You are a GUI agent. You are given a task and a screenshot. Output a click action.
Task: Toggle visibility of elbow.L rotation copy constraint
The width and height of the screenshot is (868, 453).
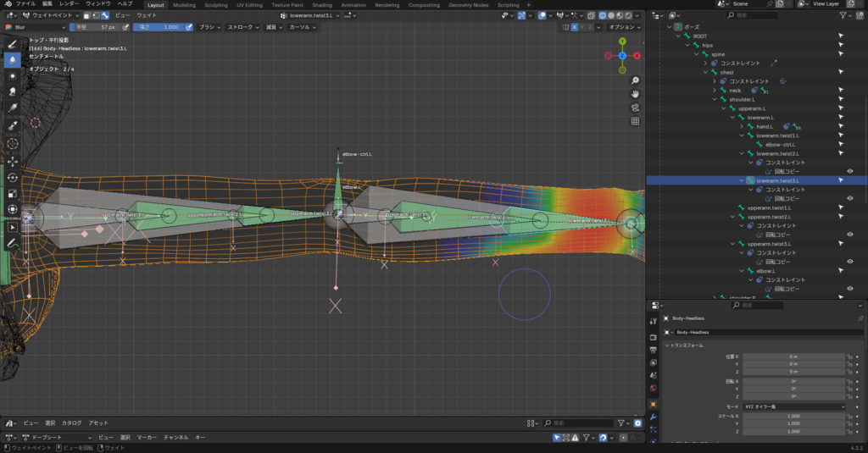pyautogui.click(x=849, y=289)
